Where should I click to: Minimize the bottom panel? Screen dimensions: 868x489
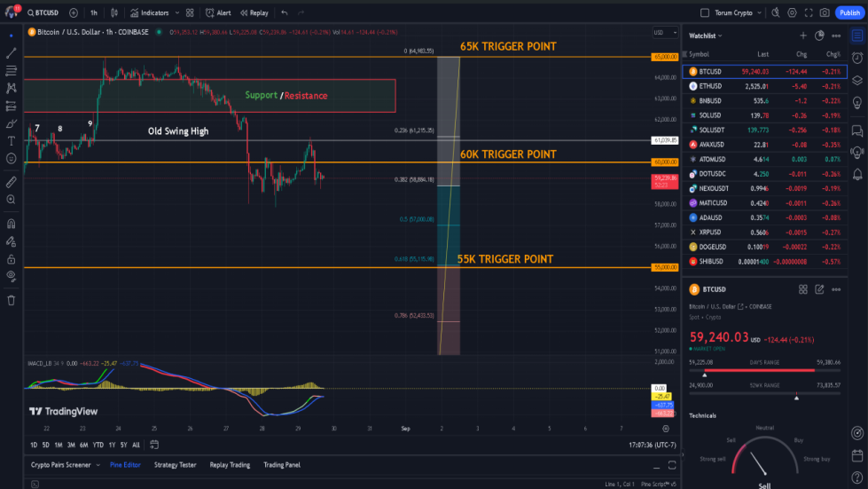(x=656, y=466)
